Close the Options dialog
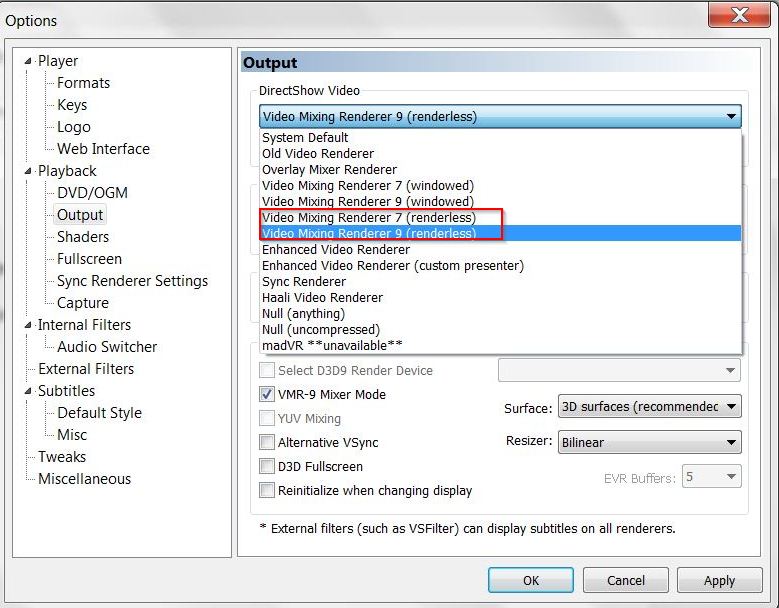 click(739, 15)
